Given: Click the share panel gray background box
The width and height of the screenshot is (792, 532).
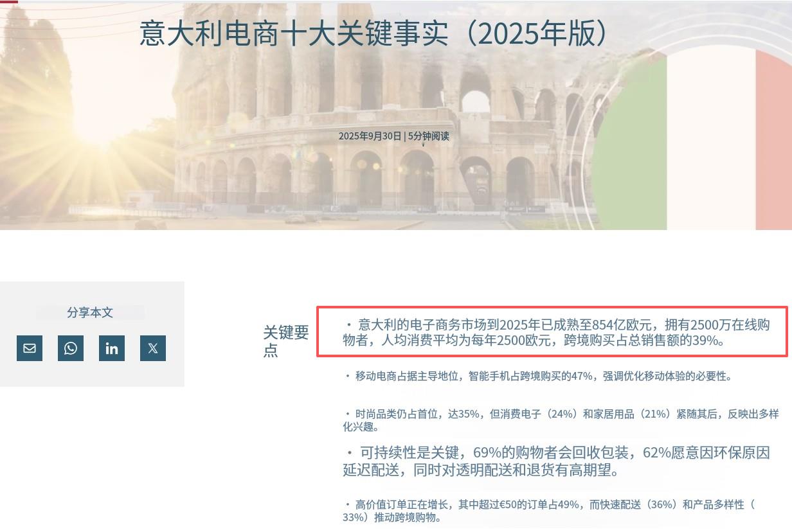Looking at the screenshot, I should (x=92, y=334).
